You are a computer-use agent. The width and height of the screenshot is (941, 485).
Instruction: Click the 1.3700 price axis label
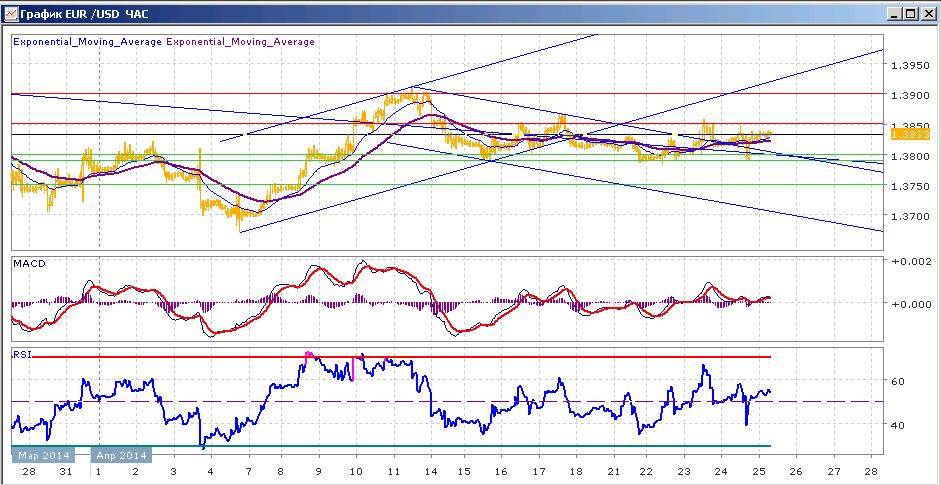tap(912, 216)
